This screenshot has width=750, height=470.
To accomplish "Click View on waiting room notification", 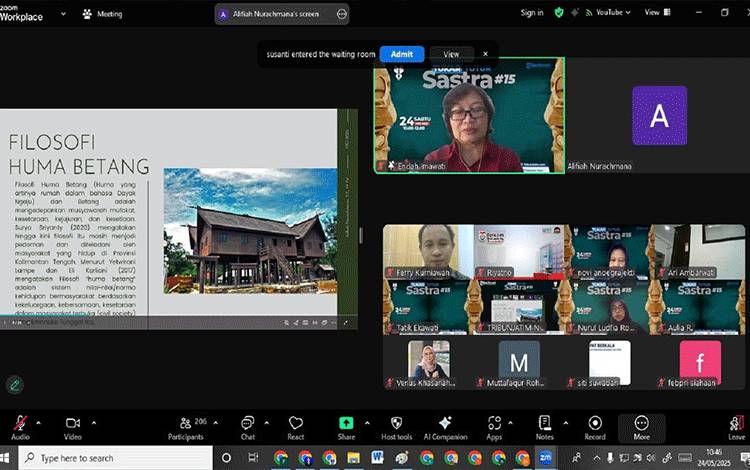I will coord(451,54).
